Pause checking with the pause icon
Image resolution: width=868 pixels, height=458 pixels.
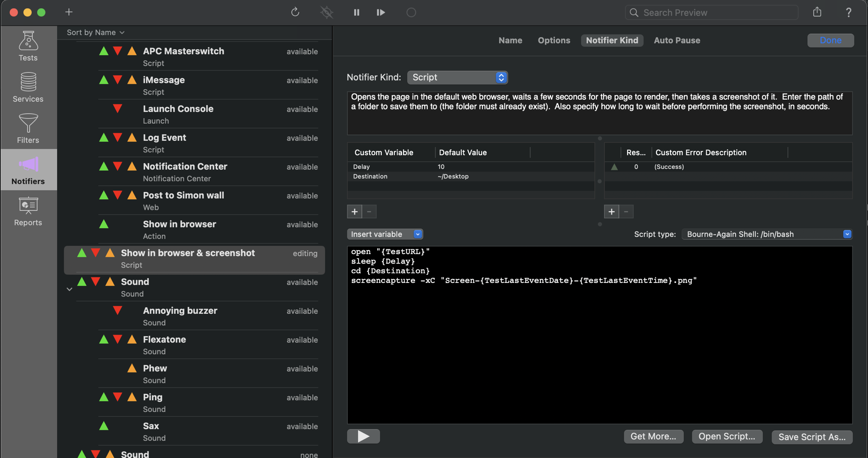click(x=356, y=12)
